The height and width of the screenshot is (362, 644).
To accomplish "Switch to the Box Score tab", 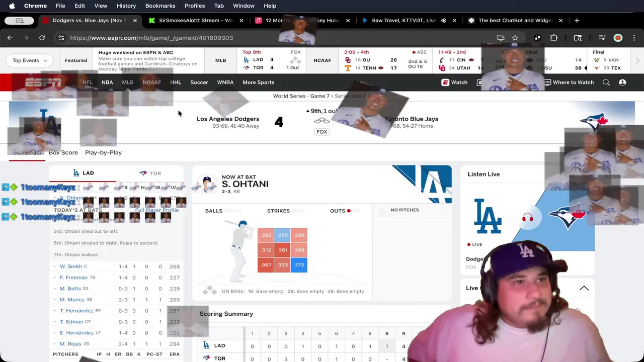I will 63,152.
